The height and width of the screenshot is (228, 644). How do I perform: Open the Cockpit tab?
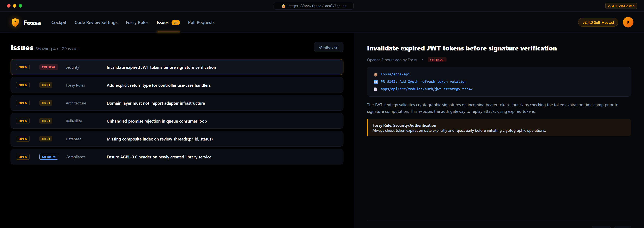59,22
